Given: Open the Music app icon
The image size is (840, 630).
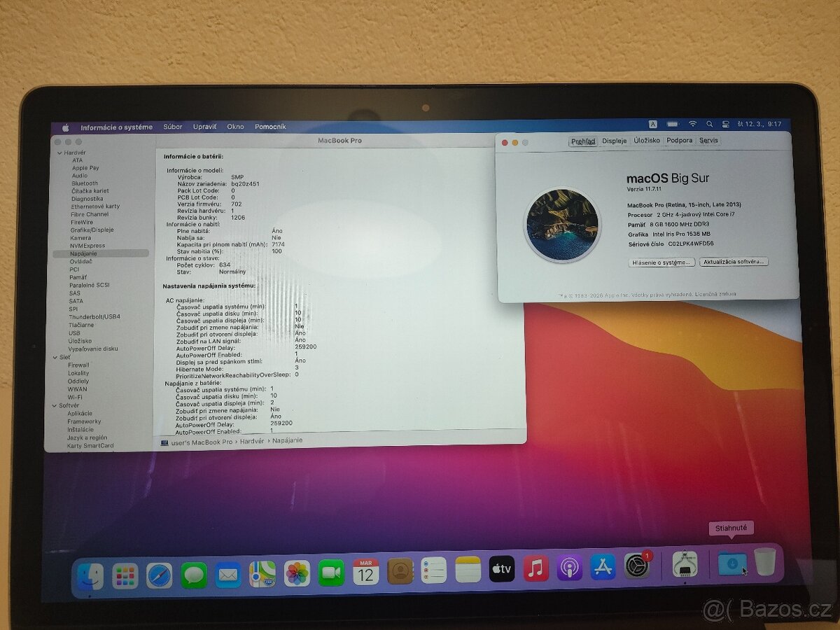Looking at the screenshot, I should [534, 570].
